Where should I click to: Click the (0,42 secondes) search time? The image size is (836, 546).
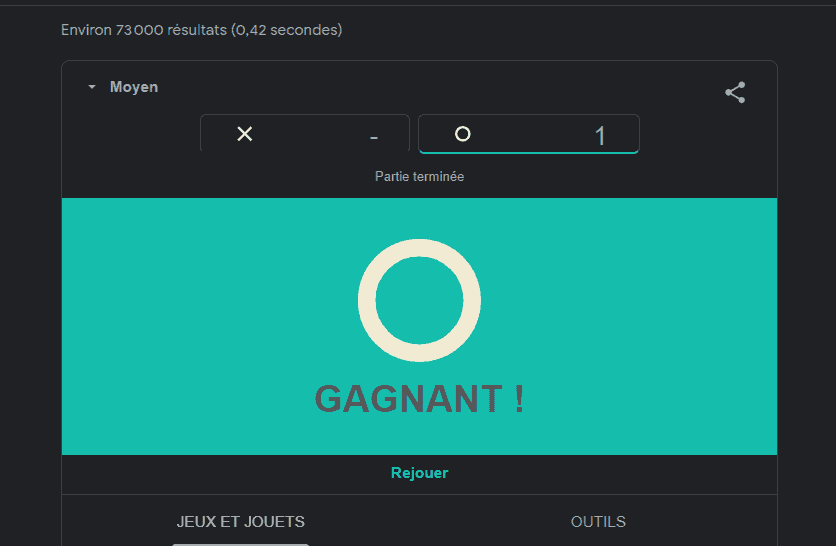[287, 30]
